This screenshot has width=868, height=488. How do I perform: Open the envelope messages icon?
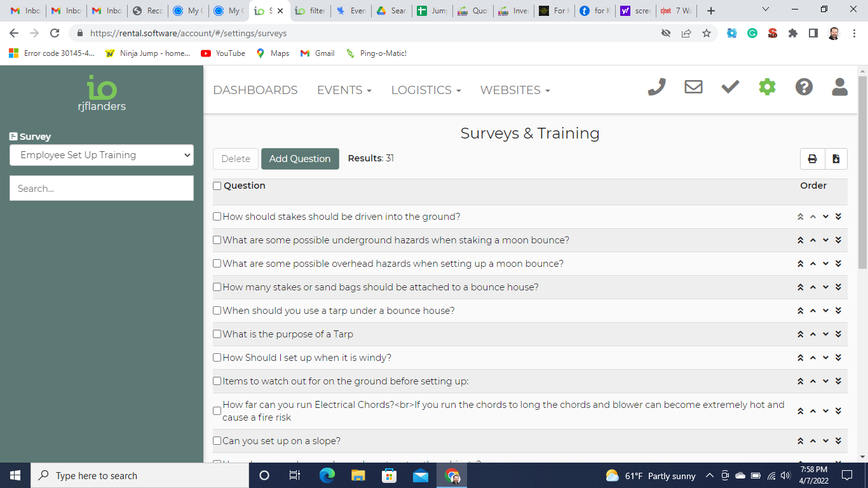pyautogui.click(x=693, y=87)
